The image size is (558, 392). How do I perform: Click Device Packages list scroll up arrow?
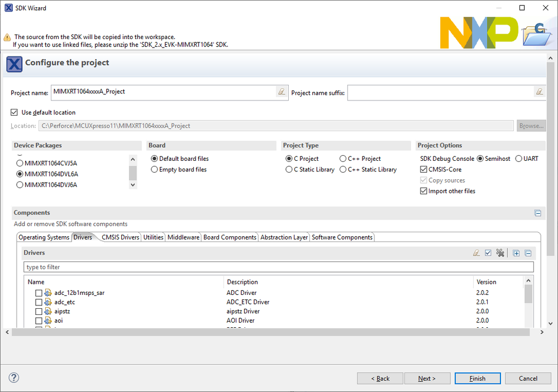pos(133,159)
